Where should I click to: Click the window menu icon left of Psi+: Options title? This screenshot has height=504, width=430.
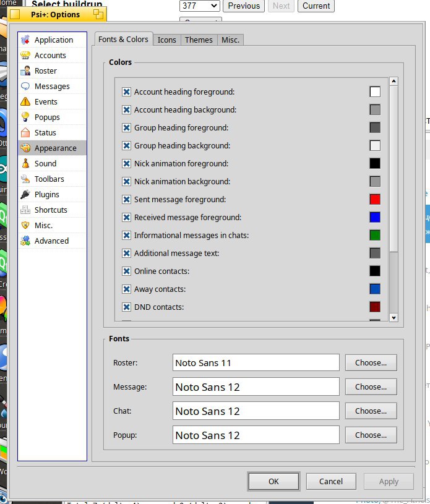click(15, 14)
